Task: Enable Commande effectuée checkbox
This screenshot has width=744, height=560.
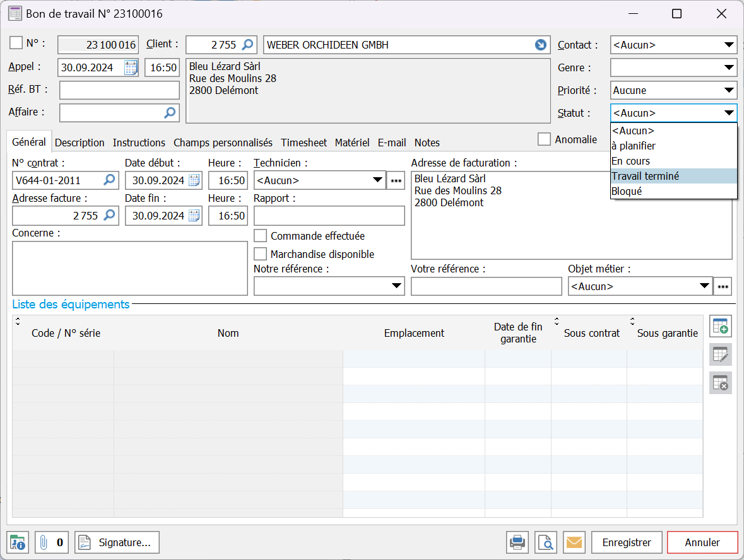Action: click(260, 236)
